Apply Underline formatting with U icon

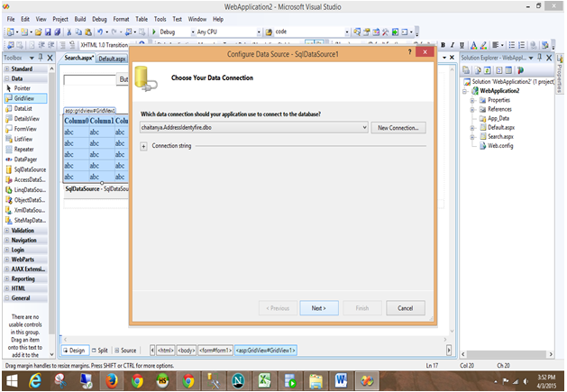462,45
